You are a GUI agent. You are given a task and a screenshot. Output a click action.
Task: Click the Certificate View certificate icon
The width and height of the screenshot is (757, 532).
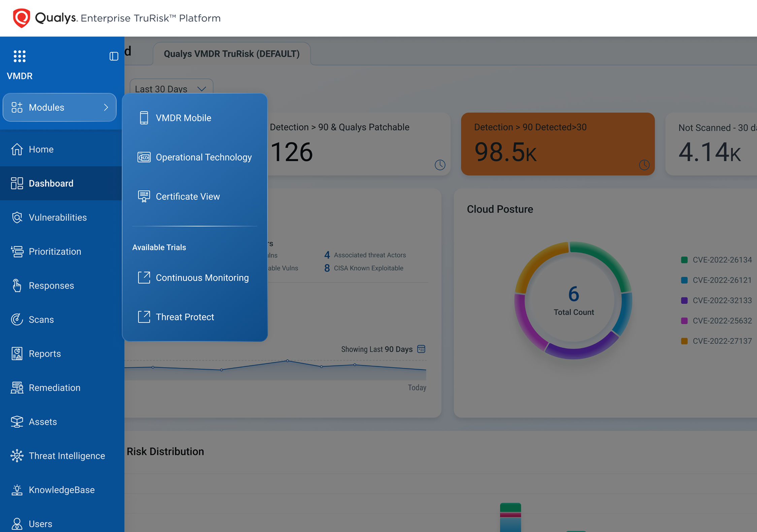(144, 196)
